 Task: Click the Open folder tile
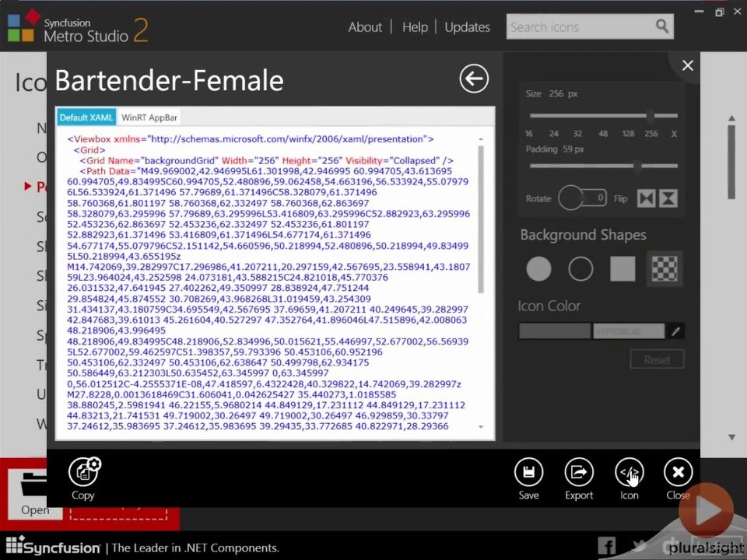click(35, 493)
